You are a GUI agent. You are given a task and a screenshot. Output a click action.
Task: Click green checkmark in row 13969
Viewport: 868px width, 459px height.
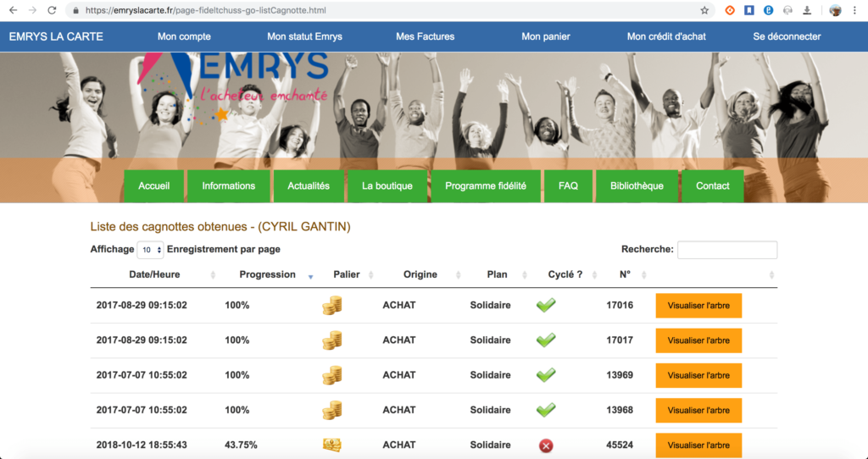[546, 374]
